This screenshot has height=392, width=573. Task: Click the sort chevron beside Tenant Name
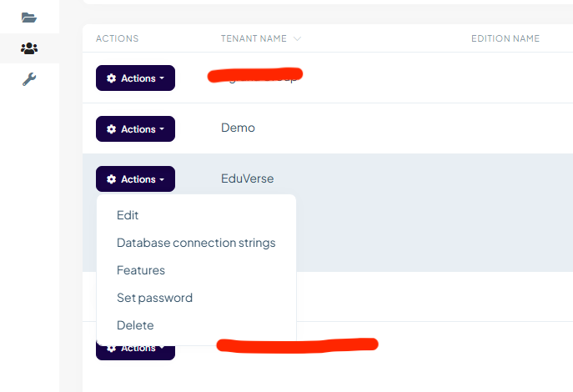point(298,38)
